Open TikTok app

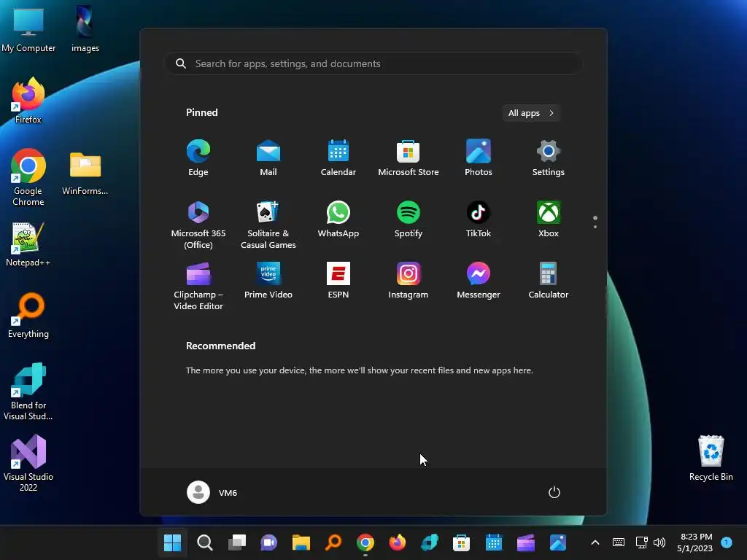pos(479,219)
